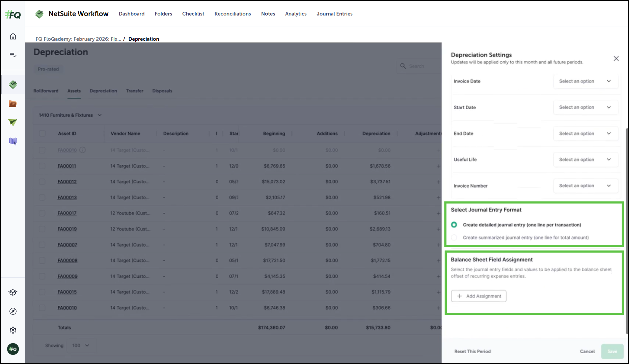629x364 pixels.
Task: Open the End Date dropdown
Action: [585, 133]
